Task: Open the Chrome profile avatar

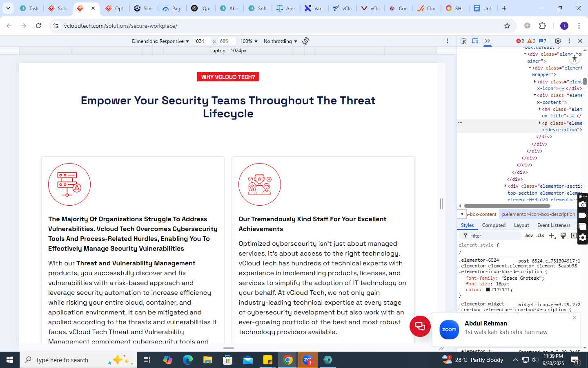Action: [x=564, y=26]
